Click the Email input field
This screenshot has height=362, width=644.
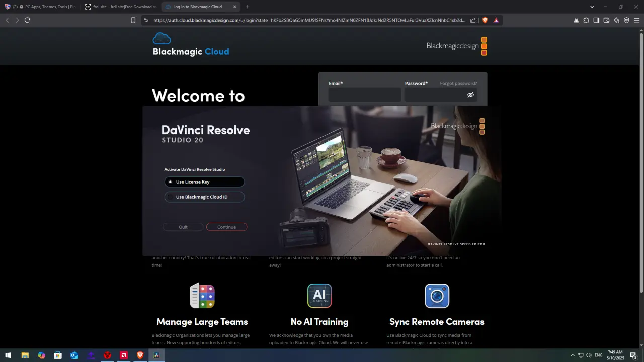(x=365, y=95)
